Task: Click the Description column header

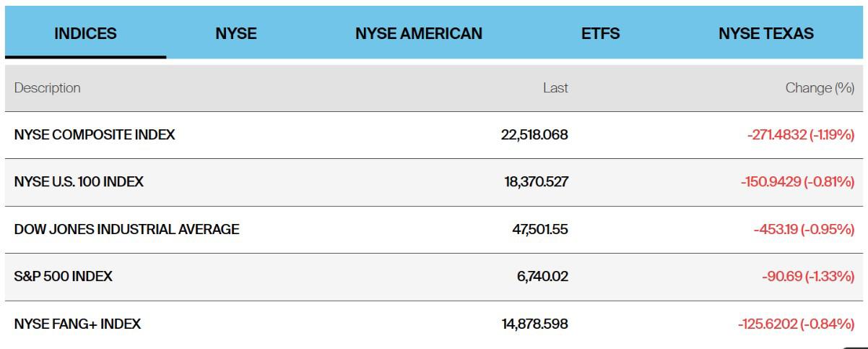Action: click(x=48, y=88)
